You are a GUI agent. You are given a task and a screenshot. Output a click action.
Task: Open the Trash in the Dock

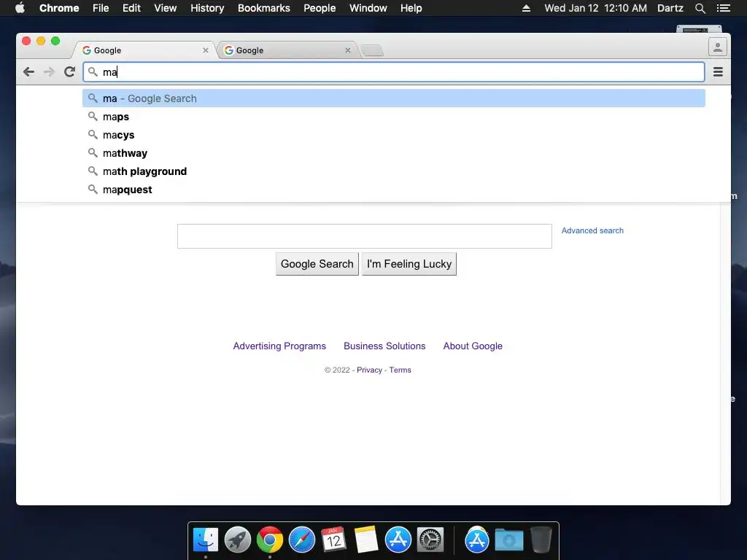tap(541, 540)
